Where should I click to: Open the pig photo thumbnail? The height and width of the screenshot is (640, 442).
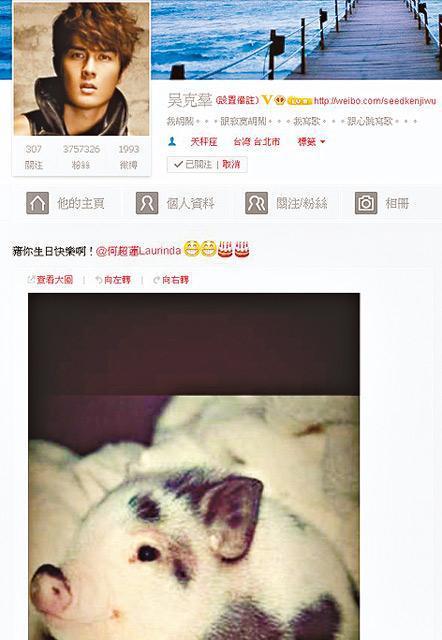click(x=194, y=466)
